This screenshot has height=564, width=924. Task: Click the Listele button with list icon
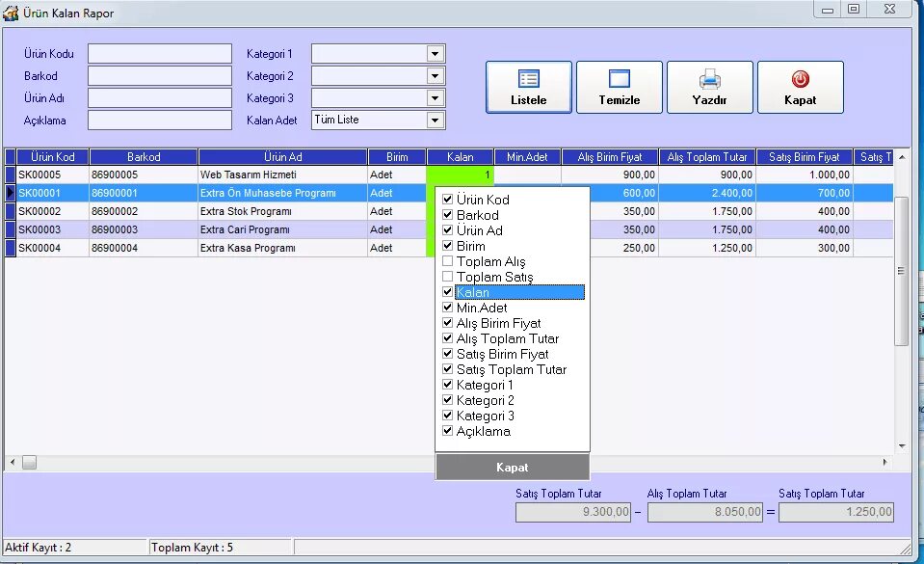tap(529, 88)
